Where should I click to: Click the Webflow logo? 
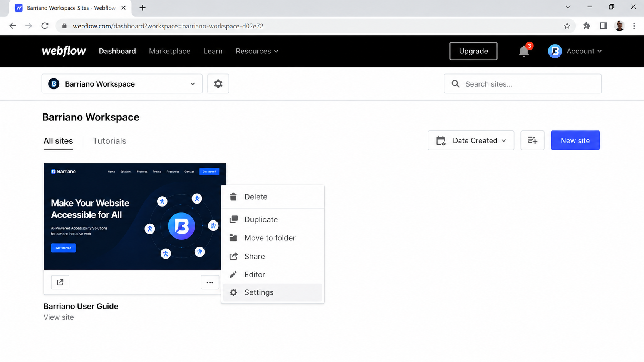[x=64, y=51]
